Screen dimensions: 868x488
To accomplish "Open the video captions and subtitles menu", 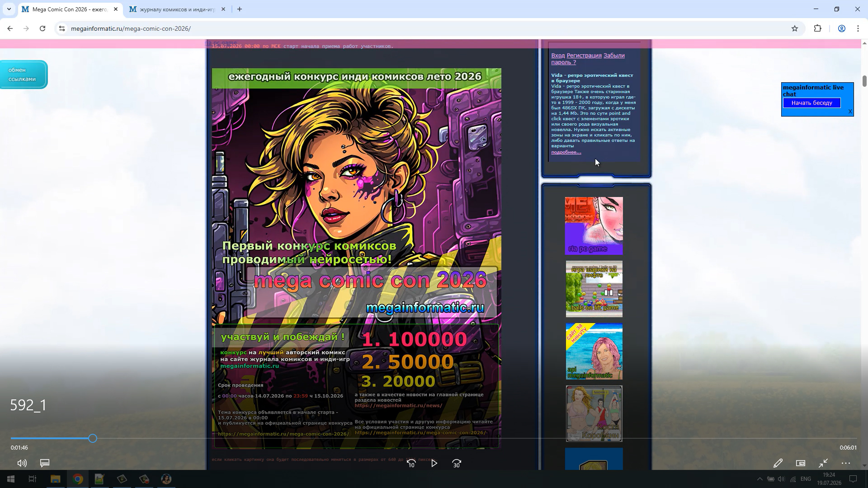I will point(45,463).
